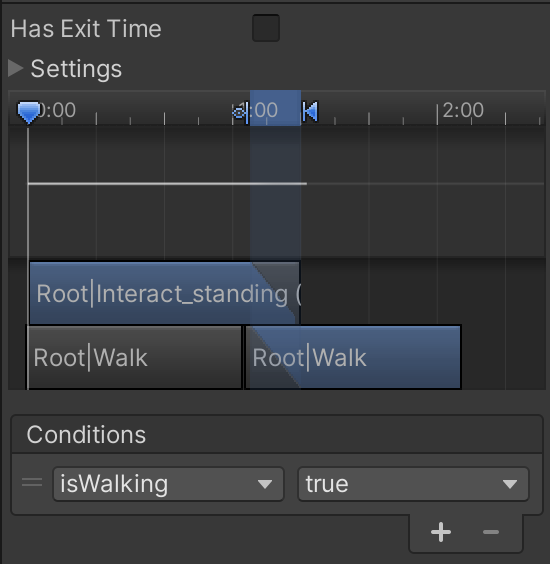Select the Root|Interact_standing clip bar
Image resolution: width=550 pixels, height=564 pixels.
coord(164,293)
